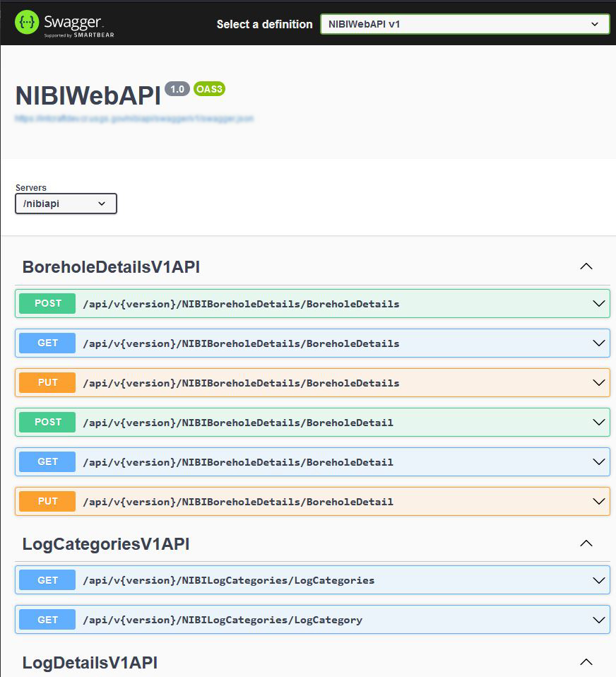
Task: Collapse the BoreholeDetailsV1API section
Action: (586, 266)
